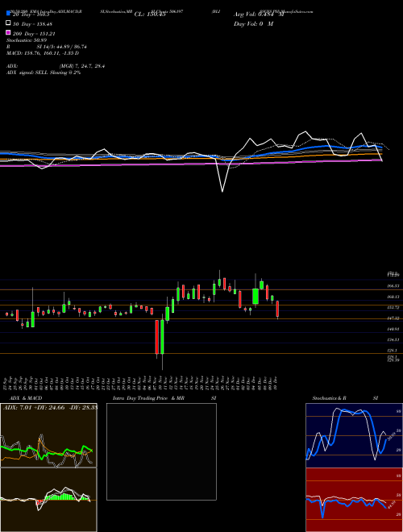
Task: Click the 160.13 price axis label
Action: (x=393, y=297)
